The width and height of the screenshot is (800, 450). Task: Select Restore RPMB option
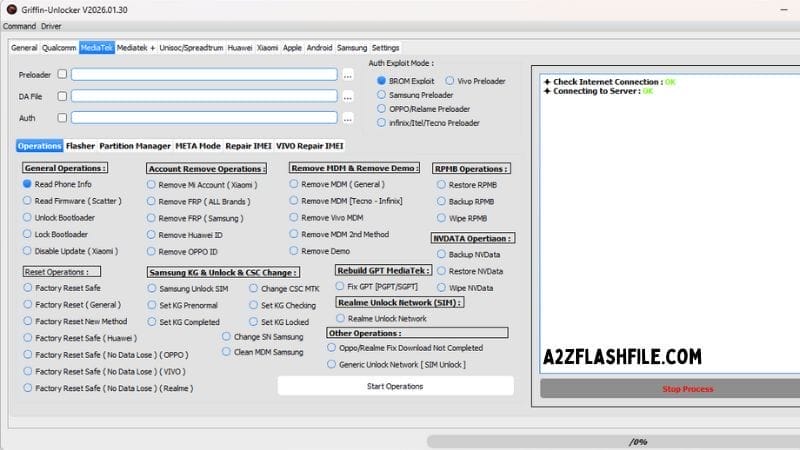pyautogui.click(x=467, y=185)
